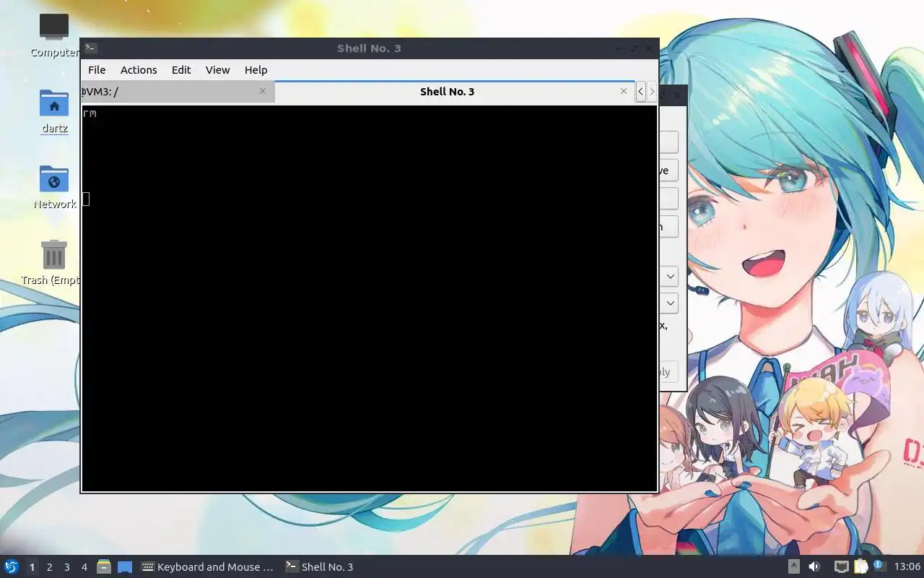Viewport: 924px width, 578px height.
Task: Close the Shell No. 3 tab
Action: pyautogui.click(x=624, y=91)
